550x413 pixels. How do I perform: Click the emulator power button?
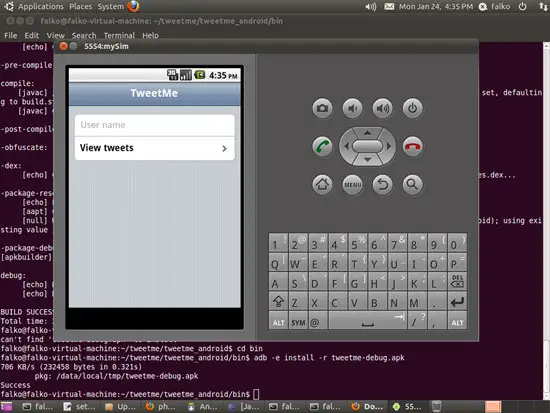point(412,108)
